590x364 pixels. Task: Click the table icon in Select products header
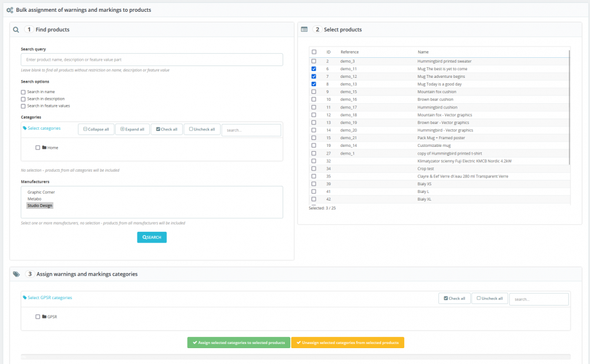pos(304,29)
